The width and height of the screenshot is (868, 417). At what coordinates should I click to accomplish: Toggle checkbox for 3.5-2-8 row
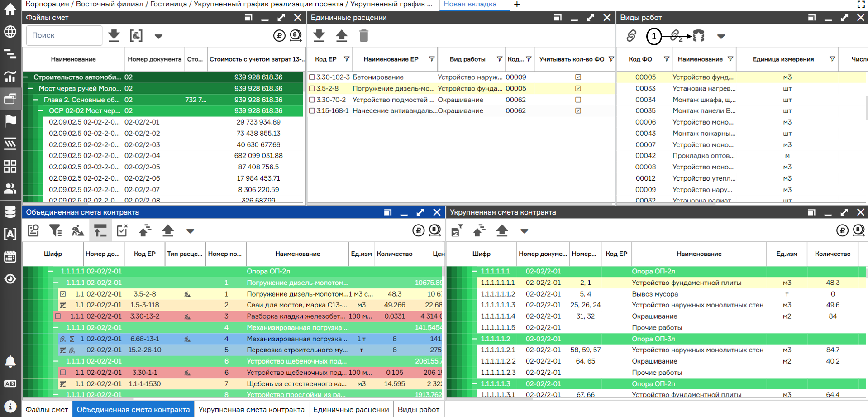point(312,88)
